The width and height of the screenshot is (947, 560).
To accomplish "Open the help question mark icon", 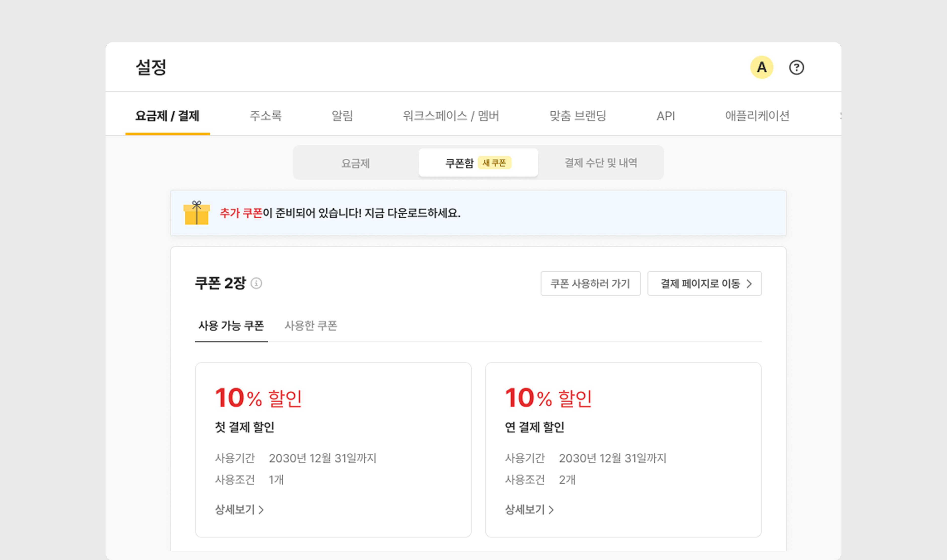I will pos(796,68).
